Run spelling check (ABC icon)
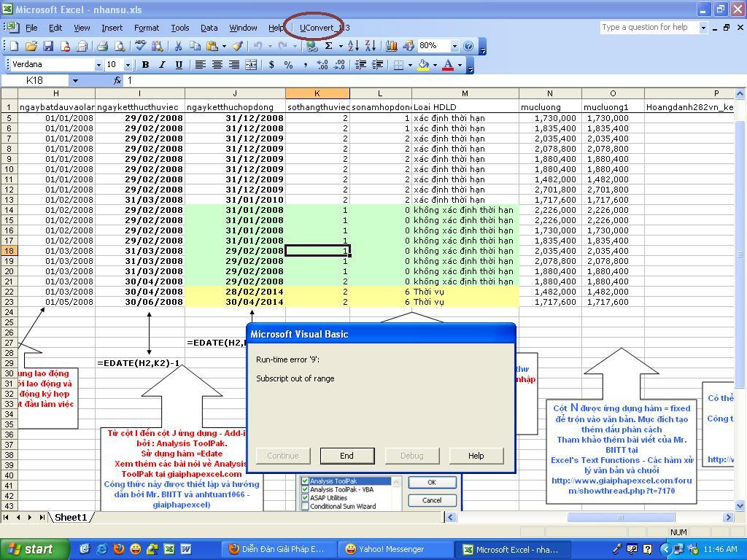Viewport: 747px width, 560px height. coord(140,46)
